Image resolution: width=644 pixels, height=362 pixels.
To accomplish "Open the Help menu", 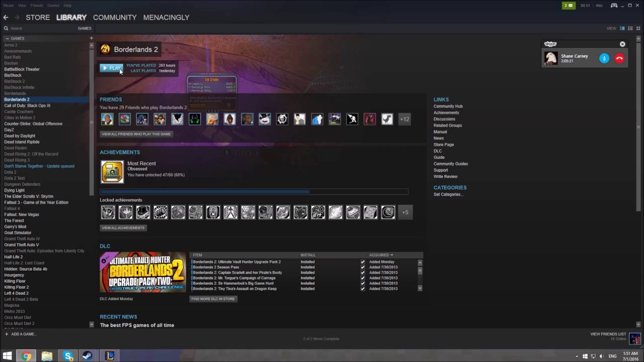I will (67, 6).
